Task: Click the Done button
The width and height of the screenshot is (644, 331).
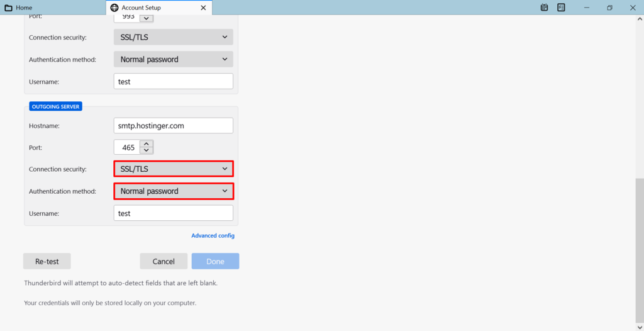Action: [215, 261]
